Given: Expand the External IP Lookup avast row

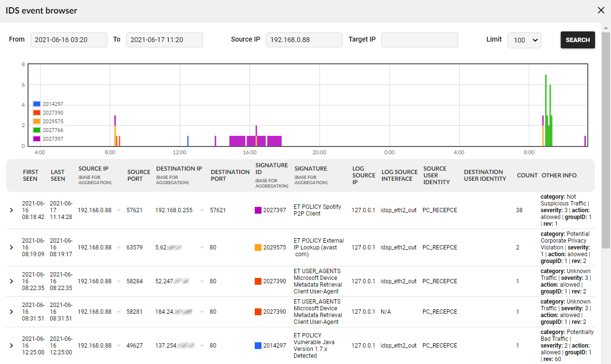Looking at the screenshot, I should tap(12, 248).
